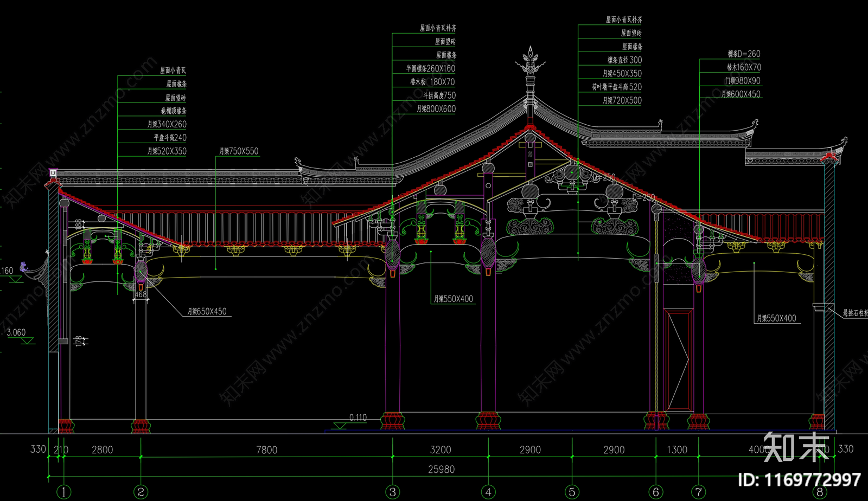The height and width of the screenshot is (501, 868).
Task: Click grid axis bubble 2
Action: point(141,492)
